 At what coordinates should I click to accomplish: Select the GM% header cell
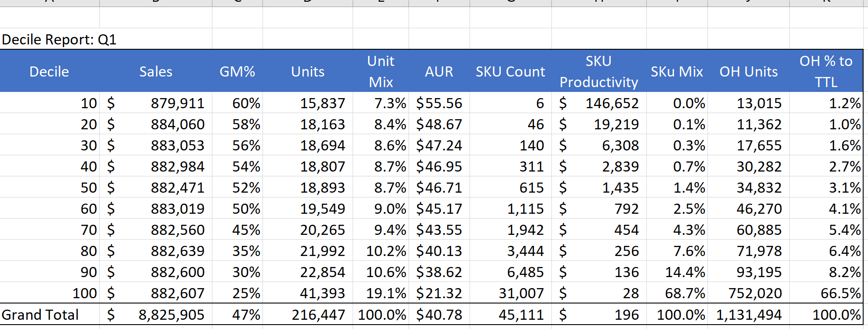(237, 71)
